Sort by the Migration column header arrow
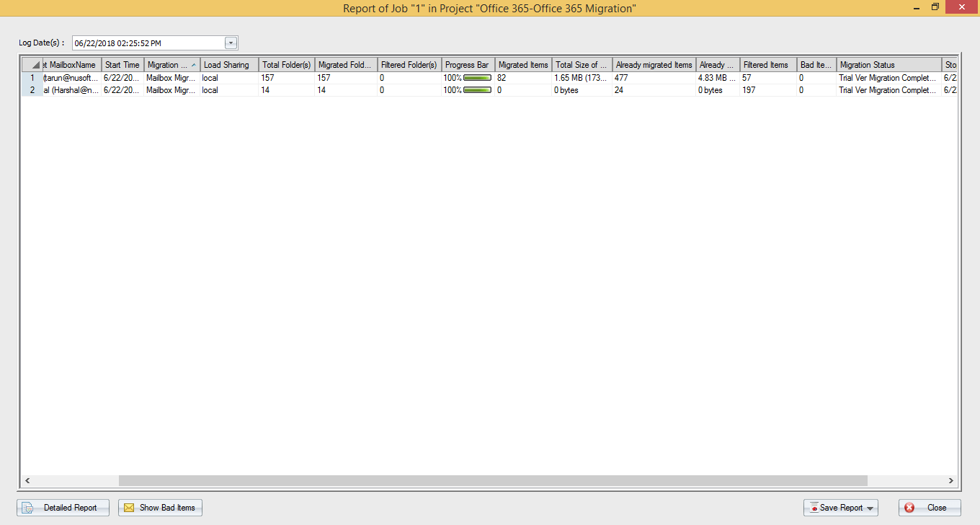 (193, 65)
